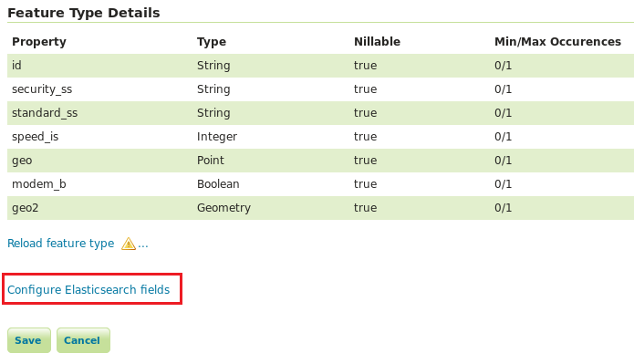
Task: Select the modem_b property cell
Action: [39, 184]
